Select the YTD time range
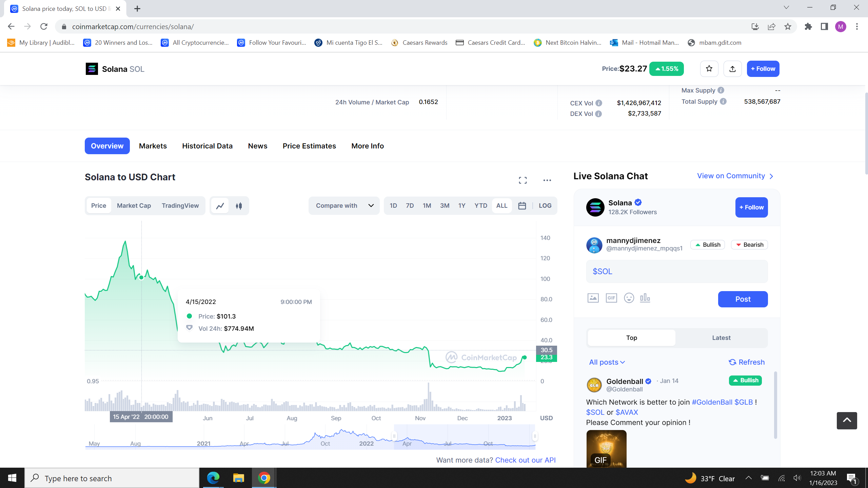868x488 pixels. click(481, 206)
